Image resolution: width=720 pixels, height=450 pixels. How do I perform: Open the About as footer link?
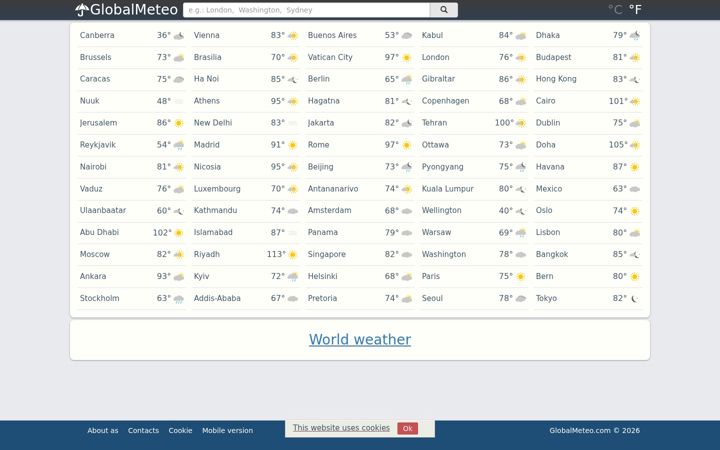103,430
